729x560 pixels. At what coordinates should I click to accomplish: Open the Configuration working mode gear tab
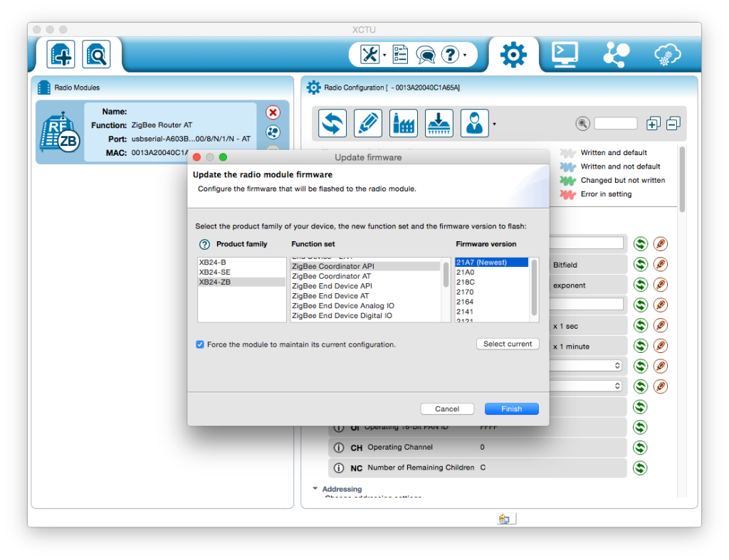point(513,54)
